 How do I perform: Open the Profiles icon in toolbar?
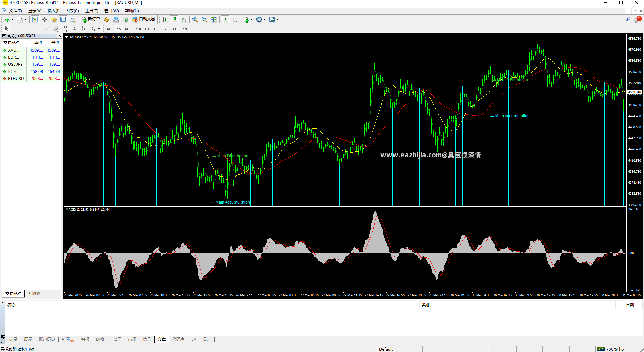[20, 19]
